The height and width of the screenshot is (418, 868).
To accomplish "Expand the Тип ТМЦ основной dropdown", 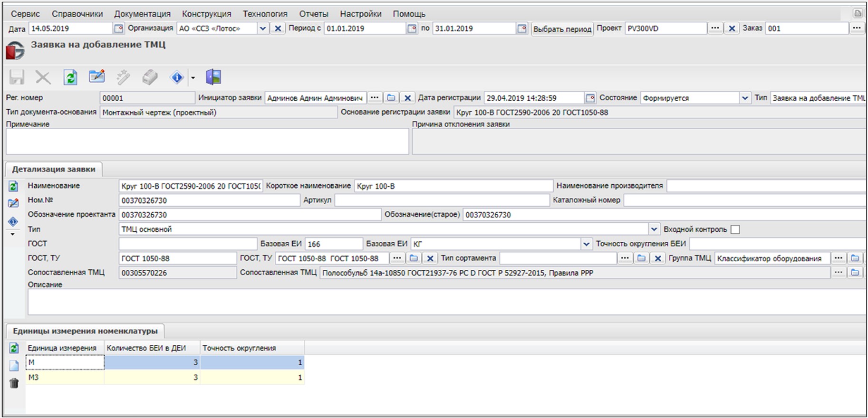I will pyautogui.click(x=654, y=229).
